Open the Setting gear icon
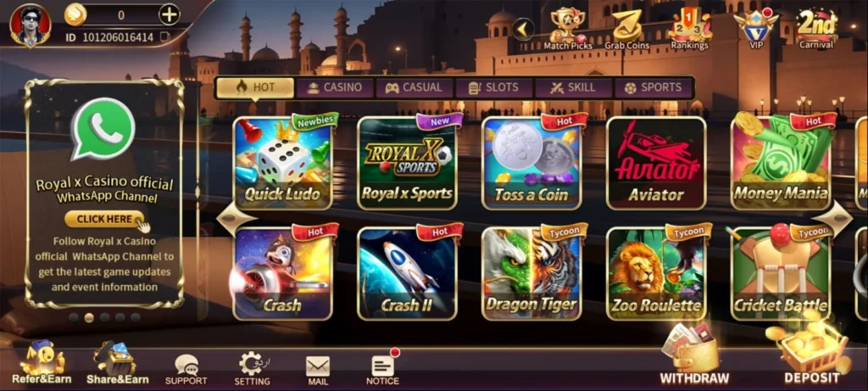This screenshot has height=391, width=868. pyautogui.click(x=252, y=369)
